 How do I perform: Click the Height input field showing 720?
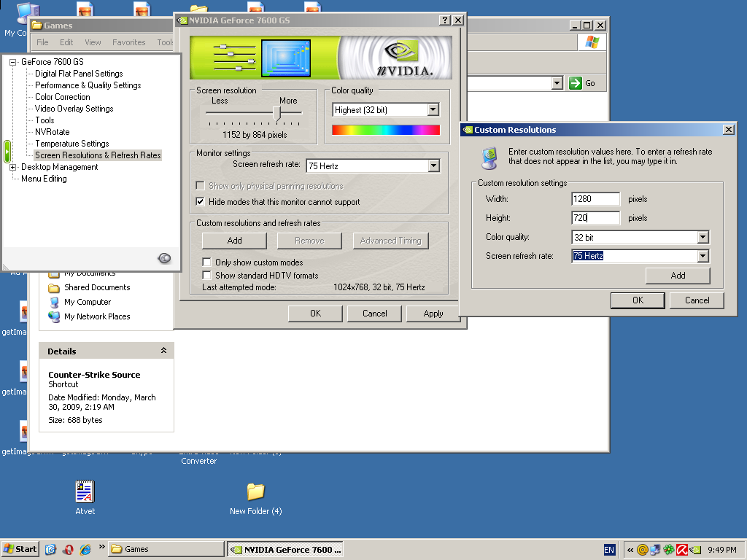(x=595, y=218)
